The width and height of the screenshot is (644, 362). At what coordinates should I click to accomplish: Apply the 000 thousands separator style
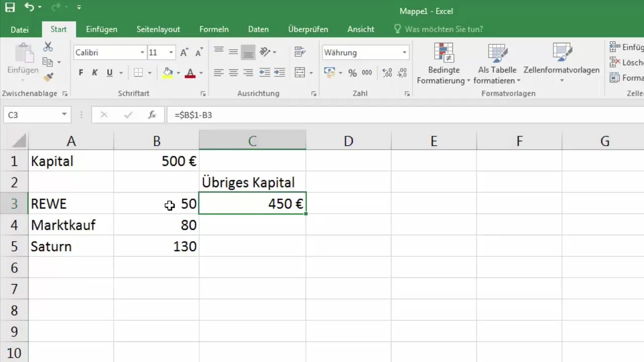[367, 73]
